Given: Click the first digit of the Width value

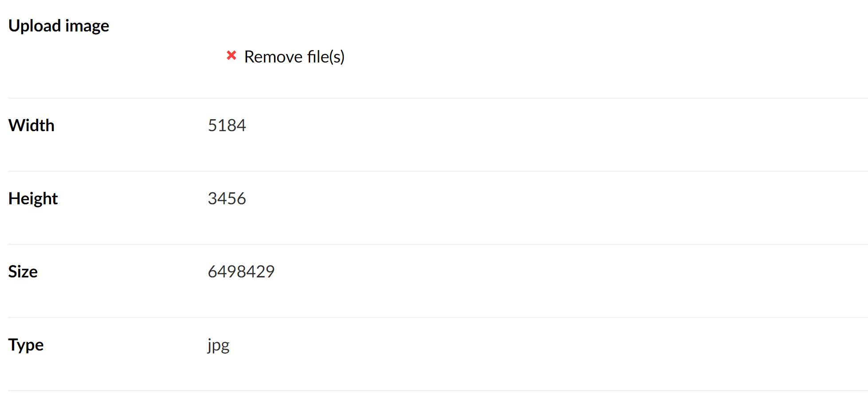Looking at the screenshot, I should [212, 125].
